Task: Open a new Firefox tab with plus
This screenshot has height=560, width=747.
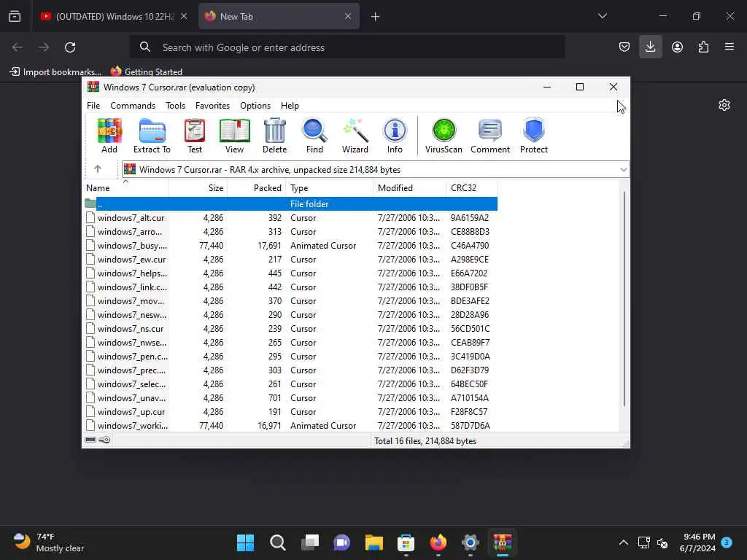Action: (x=376, y=17)
